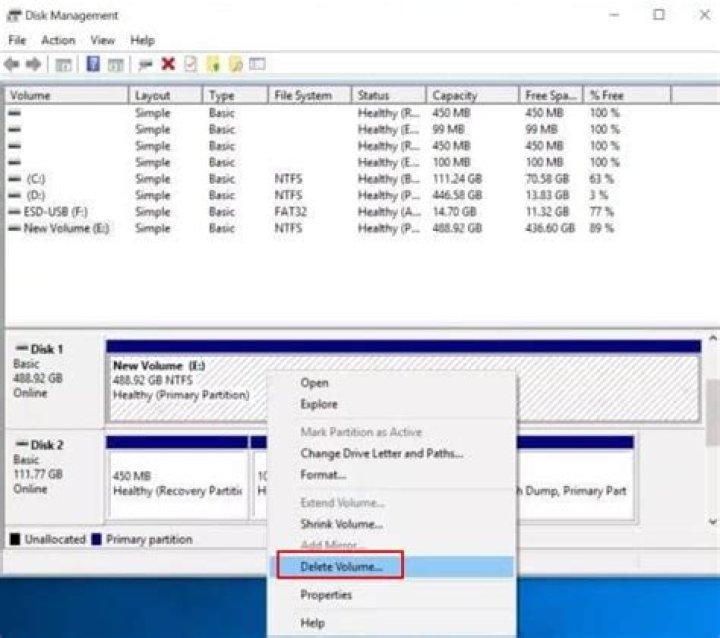720x638 pixels.
Task: Sort by the Type column header
Action: [235, 96]
